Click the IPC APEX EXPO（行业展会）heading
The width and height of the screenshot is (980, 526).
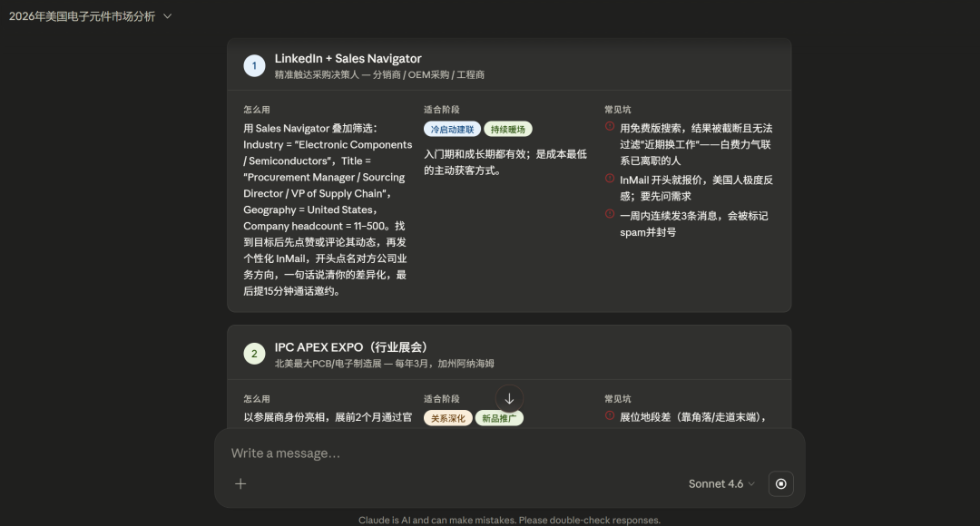point(353,347)
